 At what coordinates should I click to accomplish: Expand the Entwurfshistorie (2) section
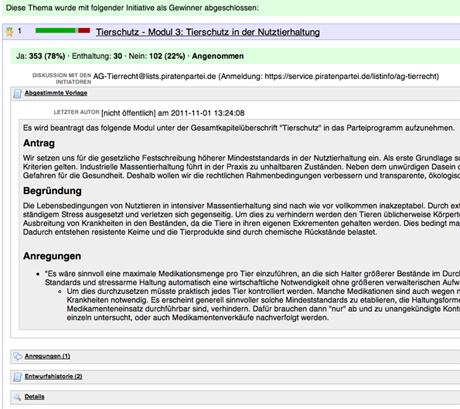click(53, 376)
